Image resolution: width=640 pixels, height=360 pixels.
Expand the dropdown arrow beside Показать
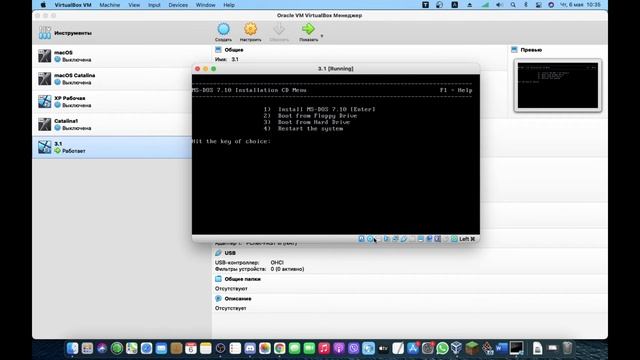(x=322, y=36)
